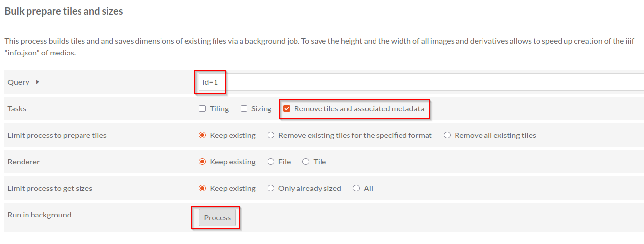Click the Bulk prepare tiles and sizes heading

(x=64, y=11)
